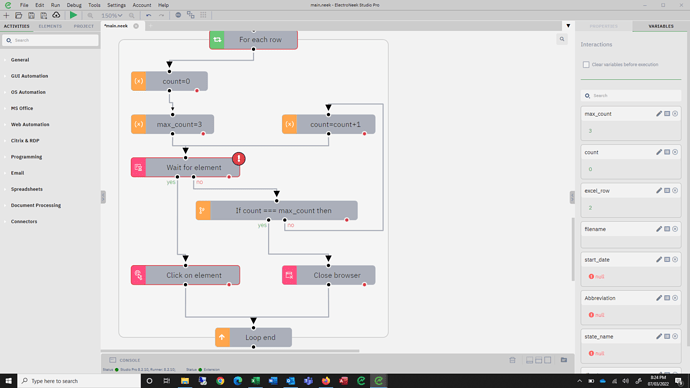Select the Close browser activity block
The width and height of the screenshot is (690, 388).
329,275
